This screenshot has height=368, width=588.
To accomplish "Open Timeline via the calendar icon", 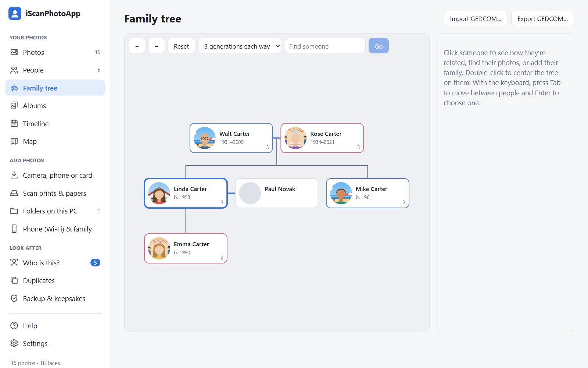I will (x=14, y=124).
